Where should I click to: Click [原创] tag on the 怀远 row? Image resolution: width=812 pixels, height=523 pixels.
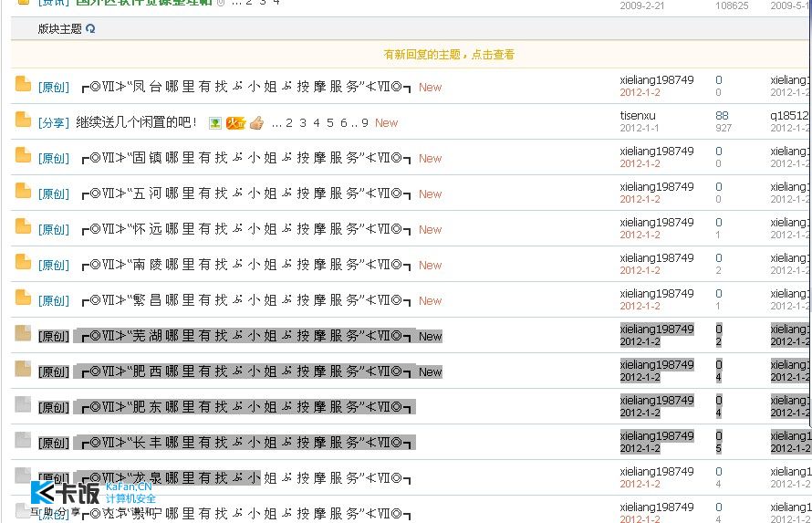pyautogui.click(x=53, y=230)
